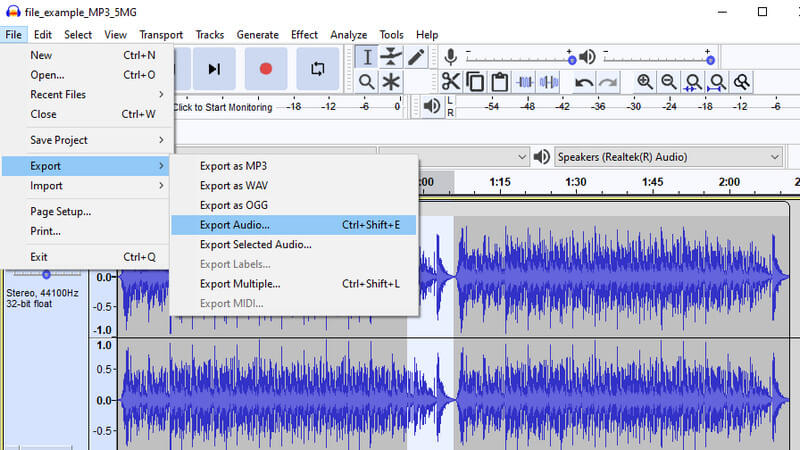The image size is (800, 450).
Task: Open the recording channels dropdown arrow
Action: point(521,157)
